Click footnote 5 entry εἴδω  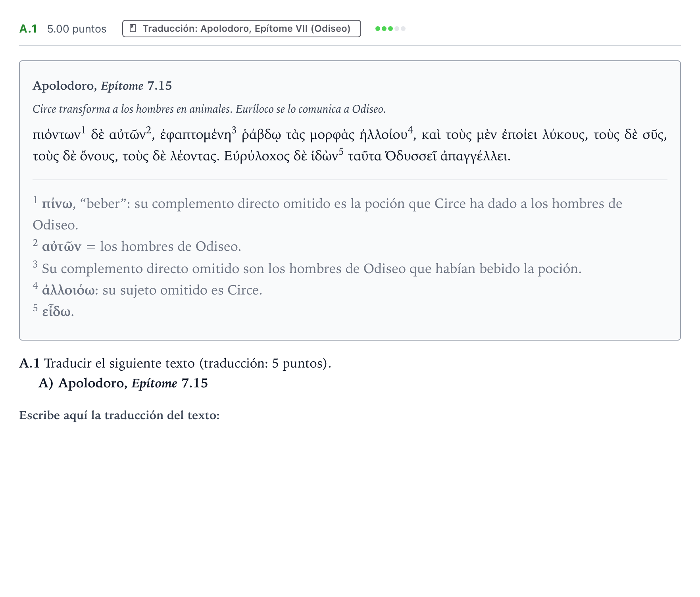pos(54,312)
